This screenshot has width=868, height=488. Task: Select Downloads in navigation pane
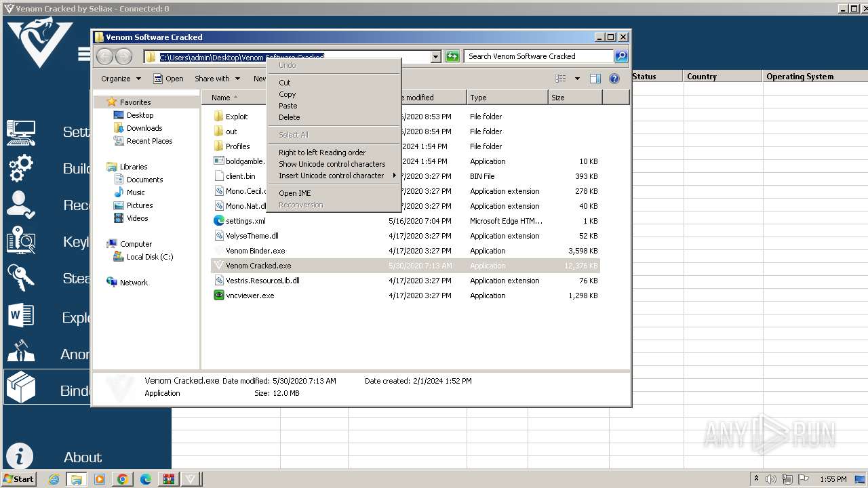click(x=144, y=128)
